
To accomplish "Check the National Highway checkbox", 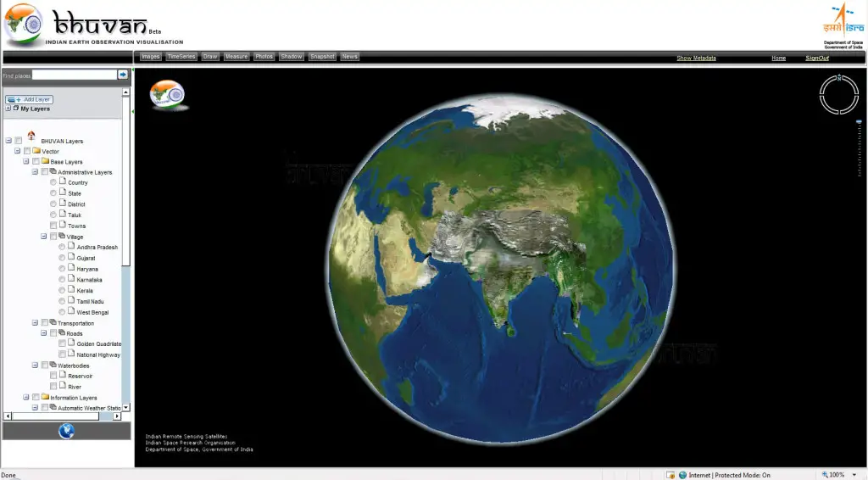I will [62, 354].
